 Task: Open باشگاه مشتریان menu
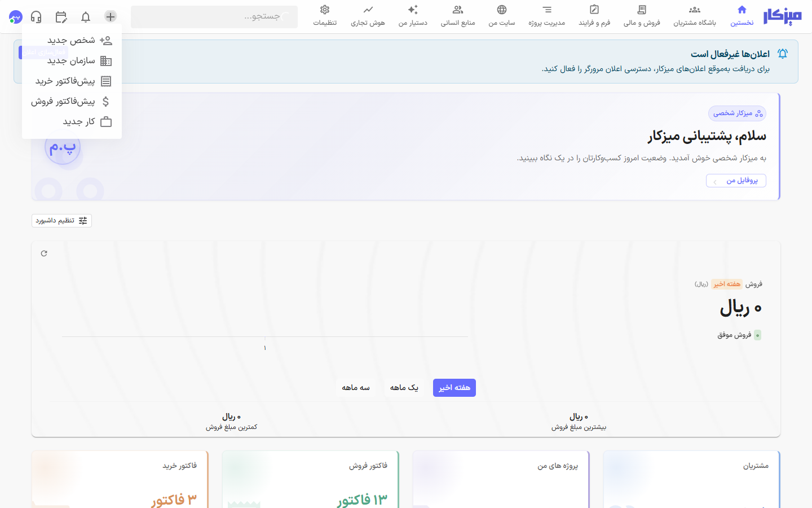(x=695, y=16)
